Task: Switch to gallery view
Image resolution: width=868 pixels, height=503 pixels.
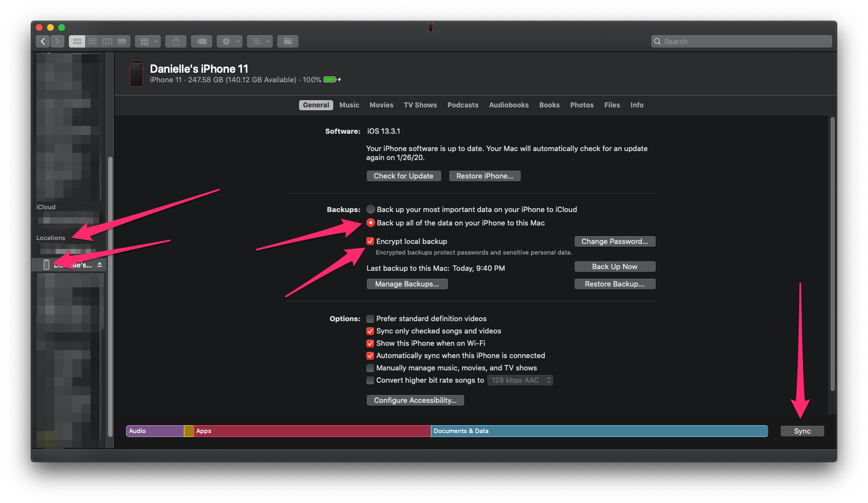Action: 123,41
